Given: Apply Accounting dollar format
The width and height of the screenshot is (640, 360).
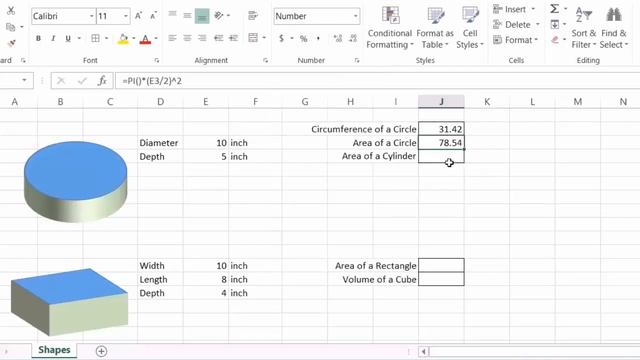Looking at the screenshot, I should coord(281,38).
